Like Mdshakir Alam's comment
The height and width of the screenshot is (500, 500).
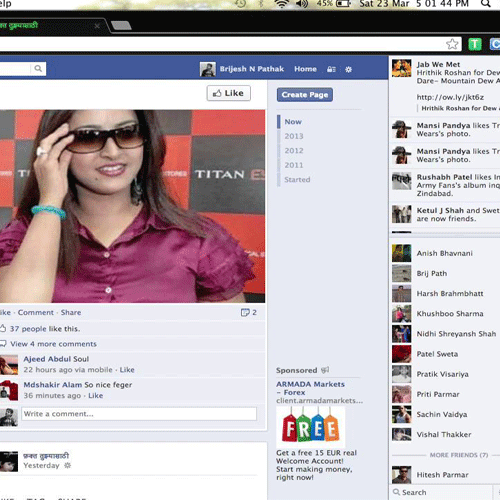(96, 396)
